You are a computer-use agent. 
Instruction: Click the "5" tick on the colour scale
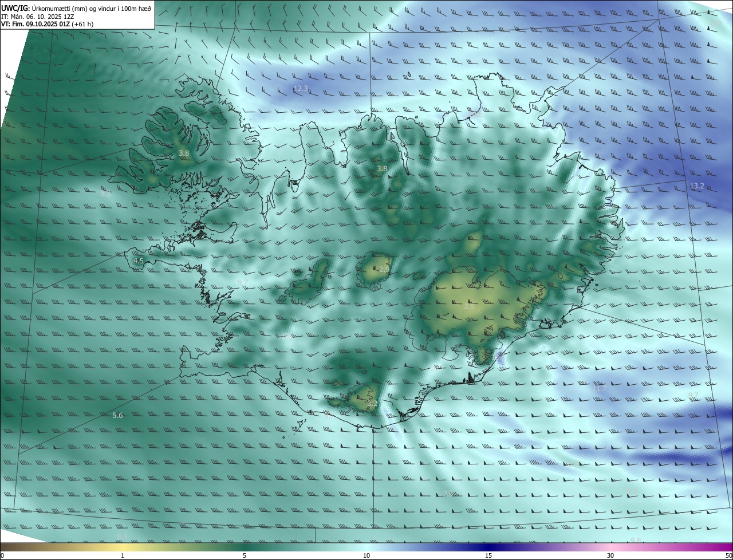[x=245, y=555]
